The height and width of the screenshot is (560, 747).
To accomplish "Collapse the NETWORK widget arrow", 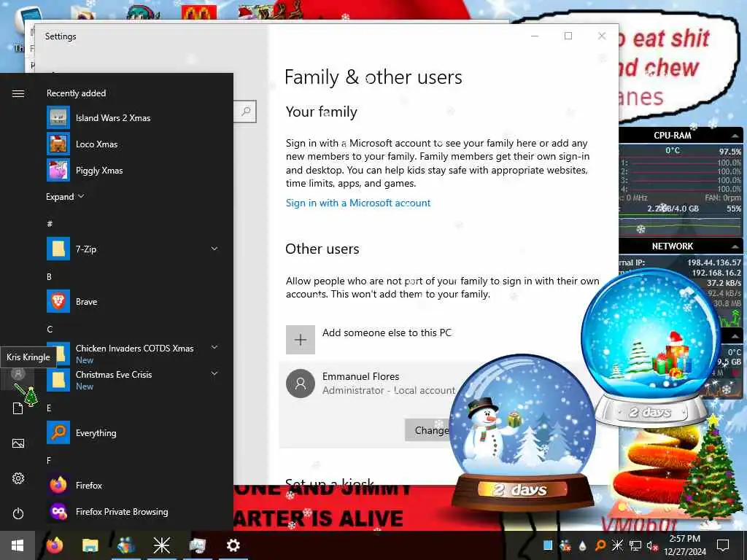I will coord(735,246).
